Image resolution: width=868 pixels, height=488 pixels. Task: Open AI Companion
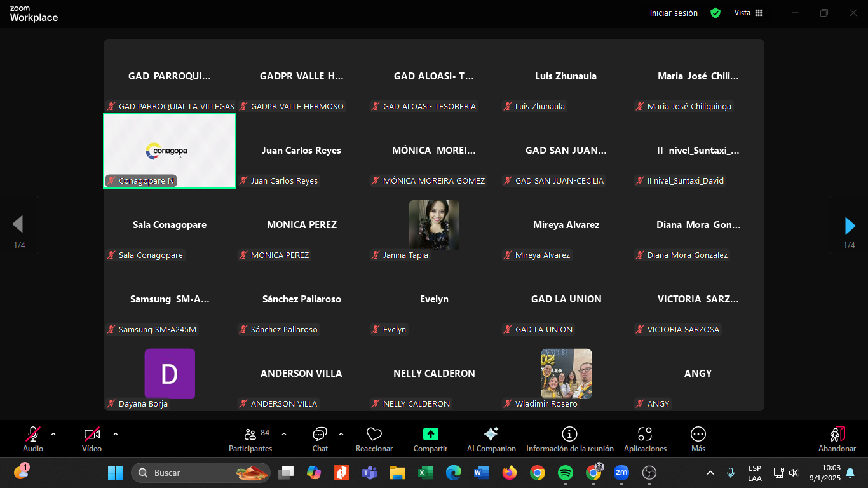[491, 438]
